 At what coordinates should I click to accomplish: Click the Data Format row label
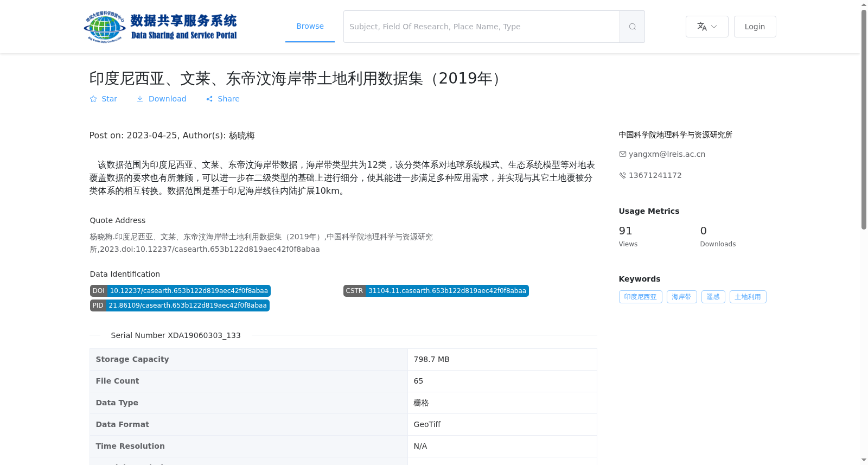point(122,424)
